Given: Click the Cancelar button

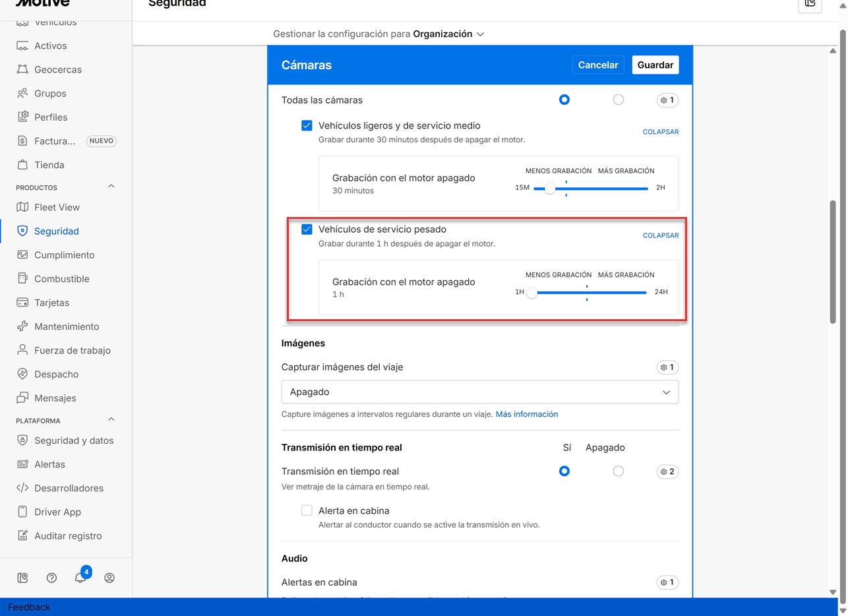Looking at the screenshot, I should tap(598, 65).
